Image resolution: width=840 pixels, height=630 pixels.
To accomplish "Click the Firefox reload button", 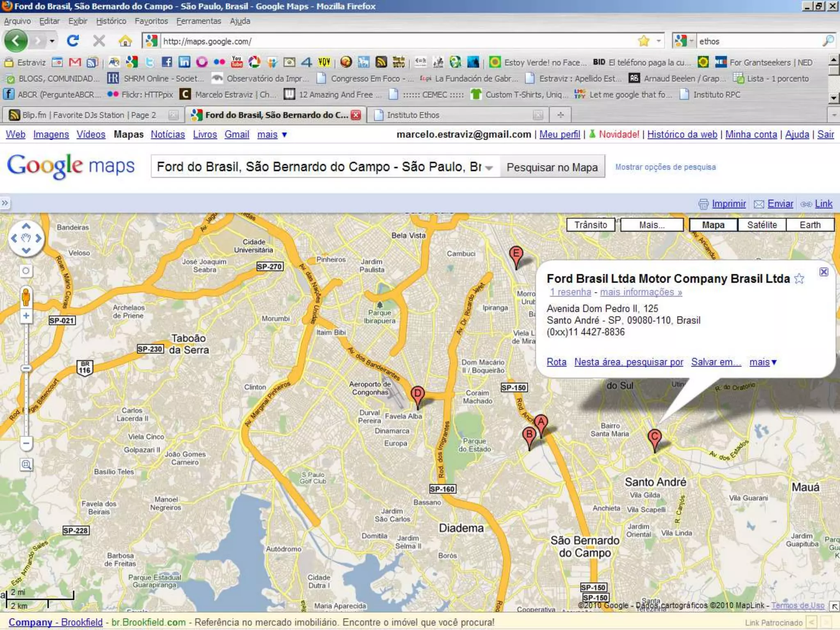I will pos(73,41).
